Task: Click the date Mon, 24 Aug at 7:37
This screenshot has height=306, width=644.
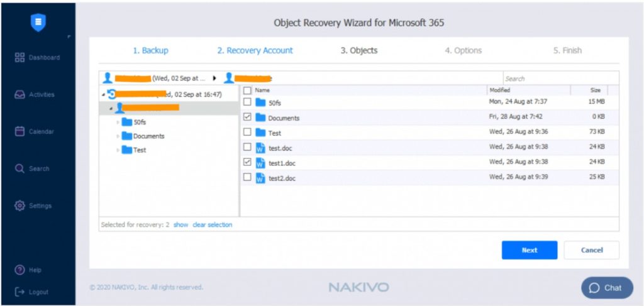Action: (518, 101)
